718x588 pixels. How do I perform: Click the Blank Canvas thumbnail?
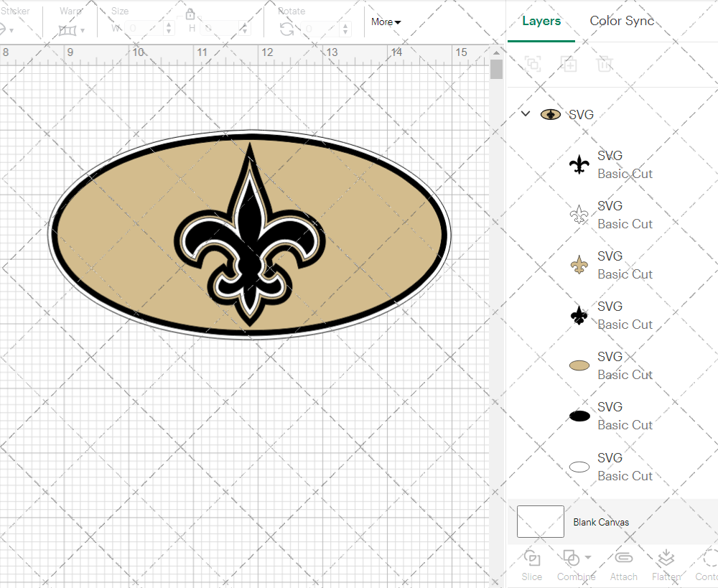coord(541,521)
